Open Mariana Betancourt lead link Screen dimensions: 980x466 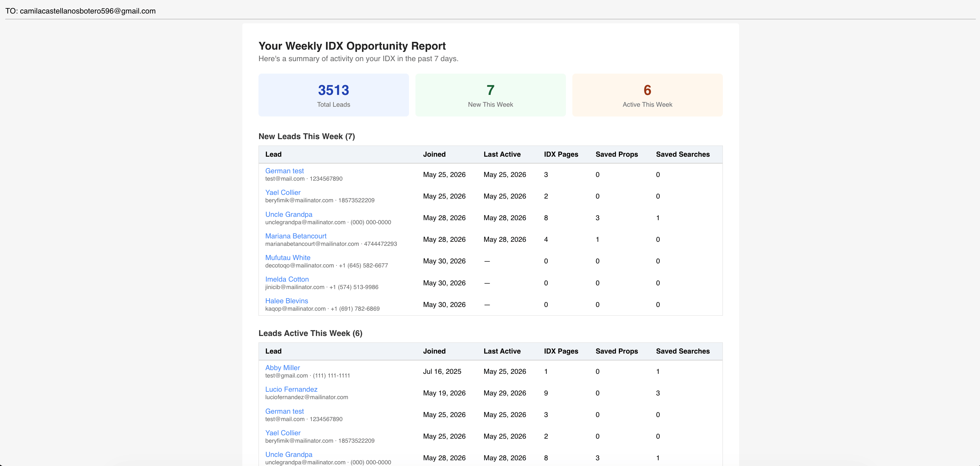296,236
